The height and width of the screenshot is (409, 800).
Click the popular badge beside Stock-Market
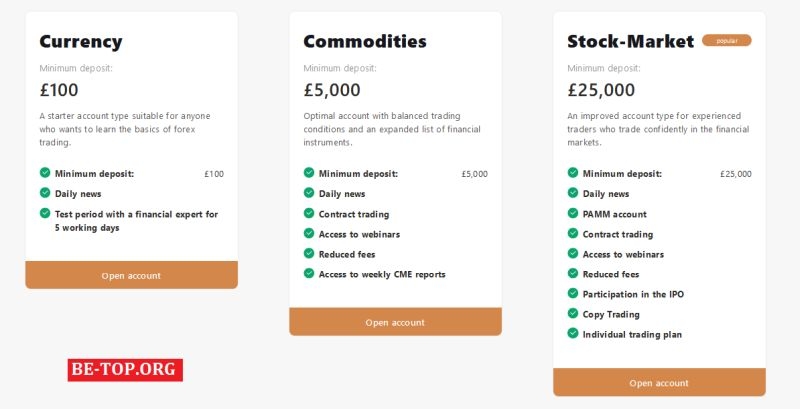[726, 41]
